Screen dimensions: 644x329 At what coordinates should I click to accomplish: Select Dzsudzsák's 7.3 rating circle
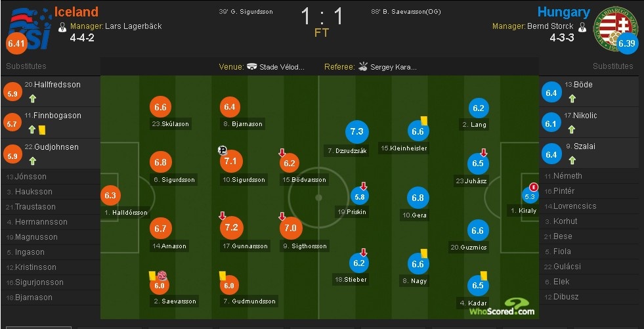coord(357,132)
